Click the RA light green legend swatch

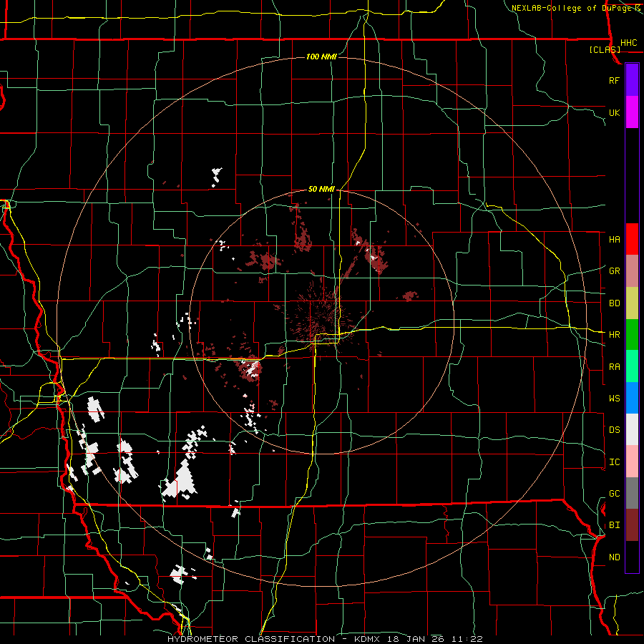click(632, 366)
